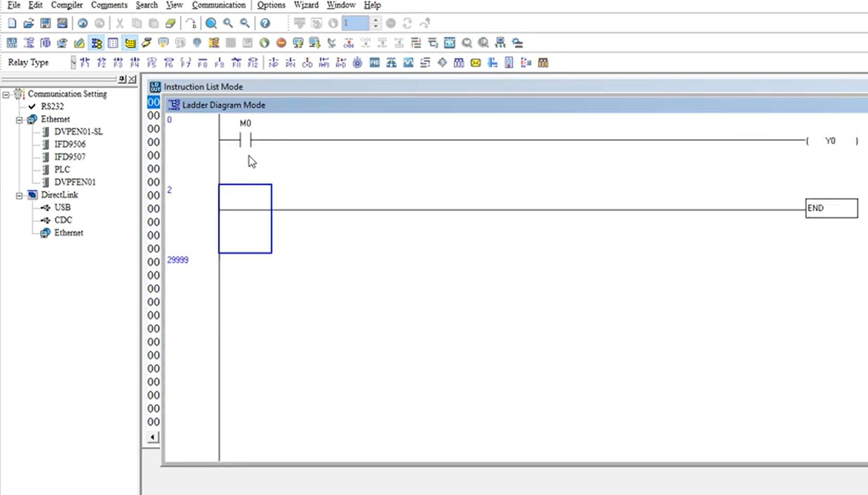Click the red STOP circle icon

coord(281,43)
